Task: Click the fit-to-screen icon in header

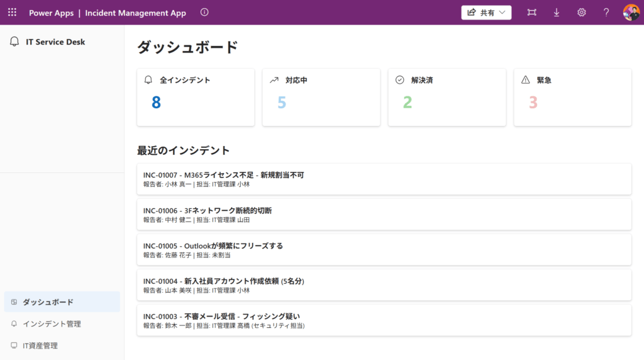Action: point(532,13)
